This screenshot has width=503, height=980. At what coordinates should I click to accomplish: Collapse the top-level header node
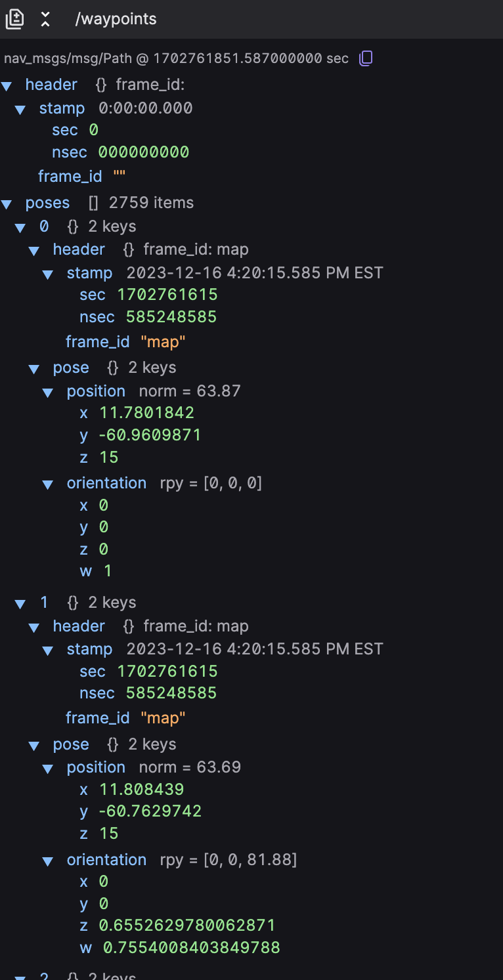point(7,86)
